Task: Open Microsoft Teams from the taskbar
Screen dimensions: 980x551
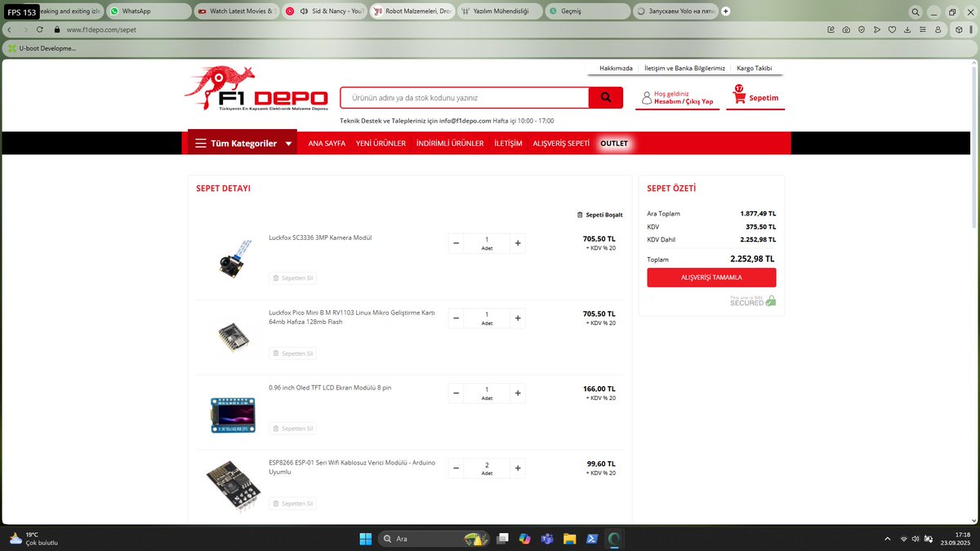Action: click(547, 539)
